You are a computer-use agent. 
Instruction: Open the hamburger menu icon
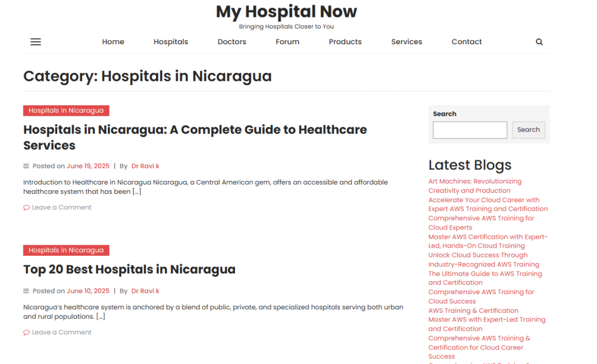tap(36, 42)
